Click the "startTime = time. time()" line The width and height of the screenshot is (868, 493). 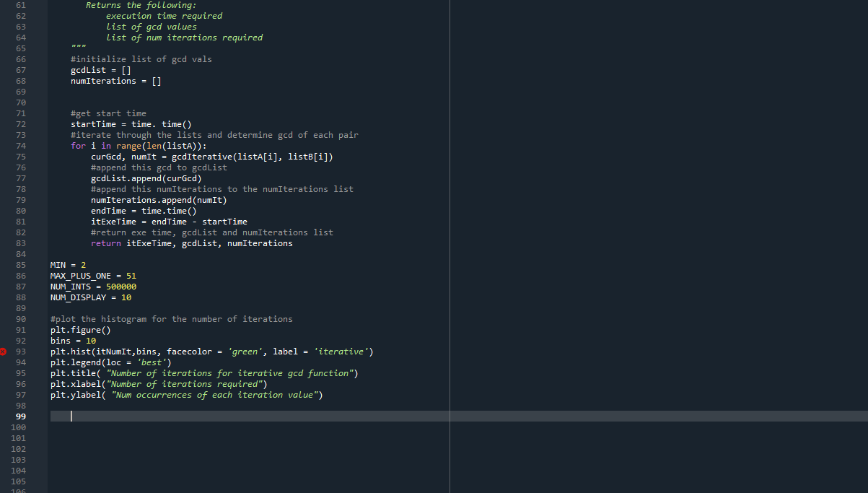pyautogui.click(x=131, y=124)
